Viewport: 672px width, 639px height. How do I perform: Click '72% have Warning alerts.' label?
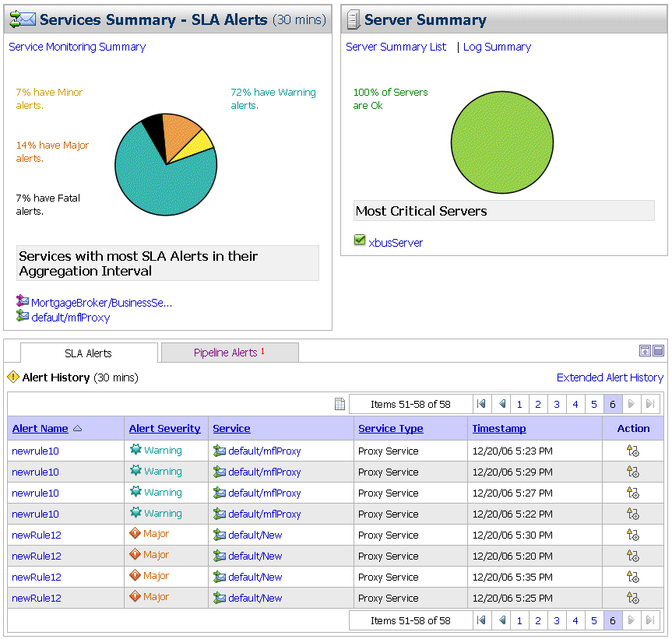(273, 99)
